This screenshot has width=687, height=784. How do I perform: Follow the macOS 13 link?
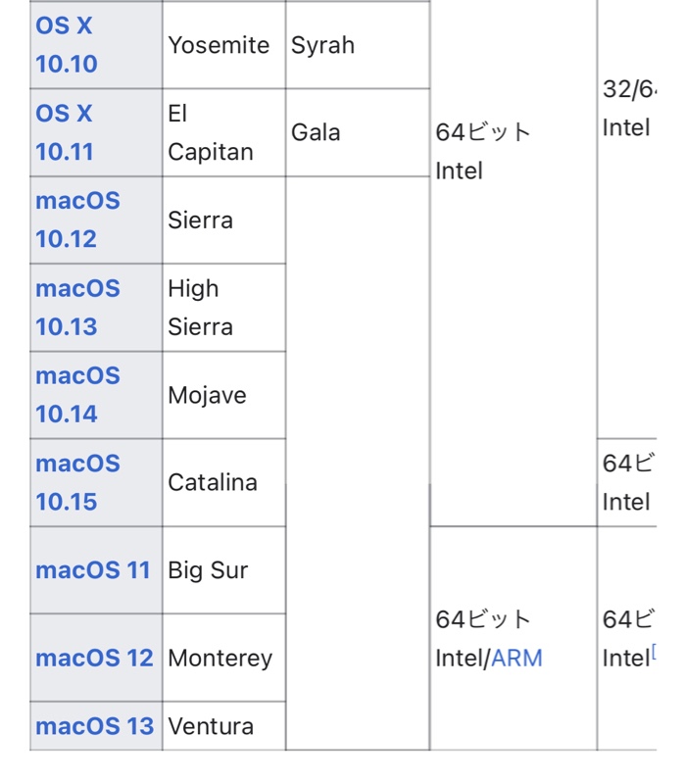(x=94, y=726)
